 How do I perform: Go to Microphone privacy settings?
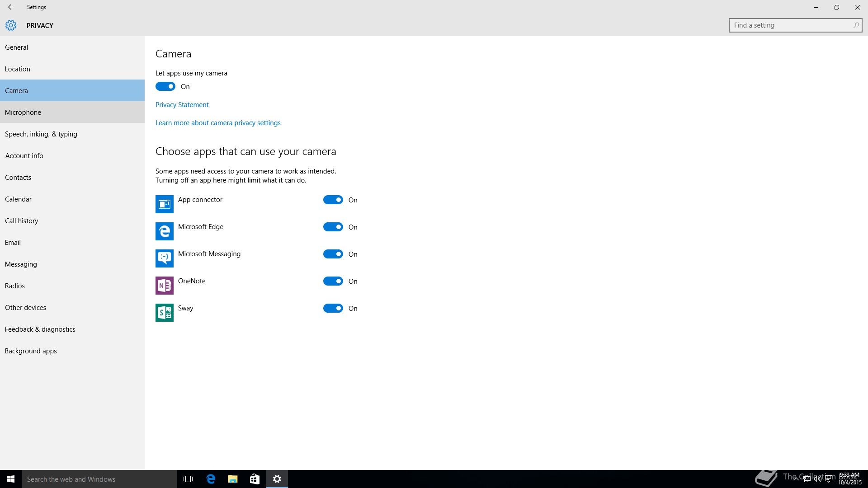click(72, 112)
